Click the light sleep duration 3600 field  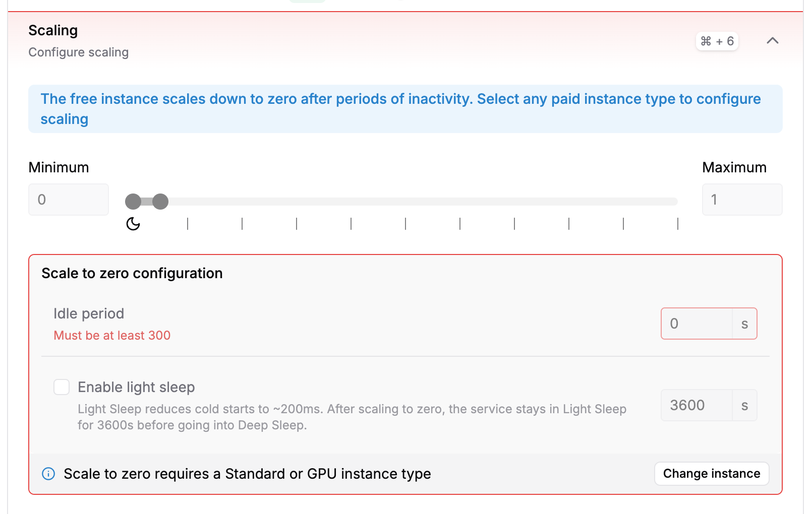[x=697, y=405]
